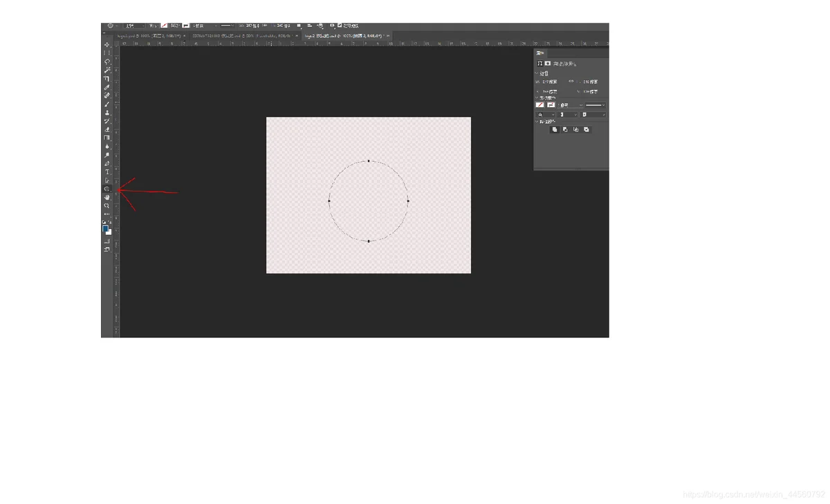Select the Pen tool

coord(107,162)
